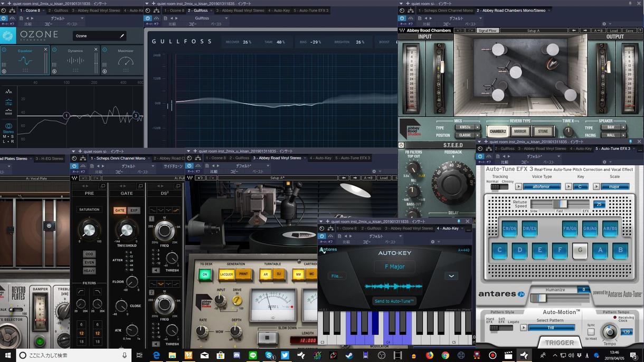Click the spectrum view icon atop Ozone's left sidebar
This screenshot has width=644, height=362.
click(8, 92)
